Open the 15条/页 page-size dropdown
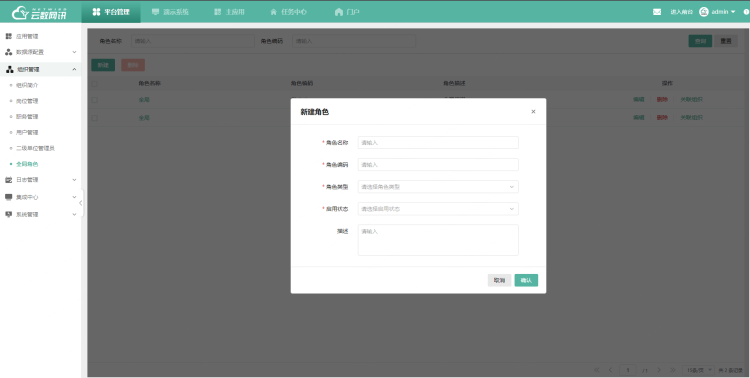The height and width of the screenshot is (378, 750). click(x=699, y=370)
